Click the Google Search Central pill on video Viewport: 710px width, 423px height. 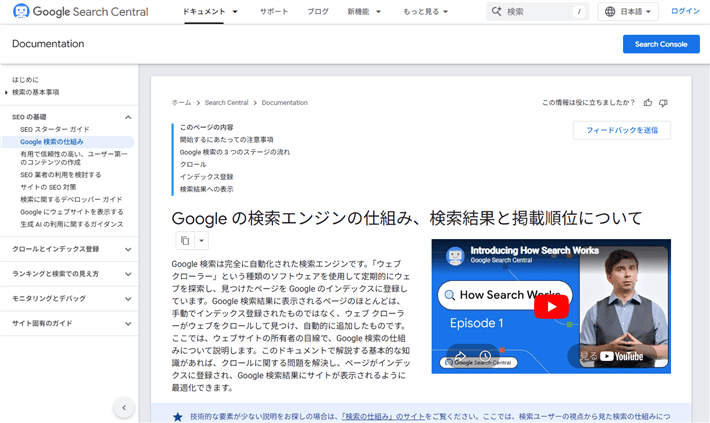tap(479, 362)
